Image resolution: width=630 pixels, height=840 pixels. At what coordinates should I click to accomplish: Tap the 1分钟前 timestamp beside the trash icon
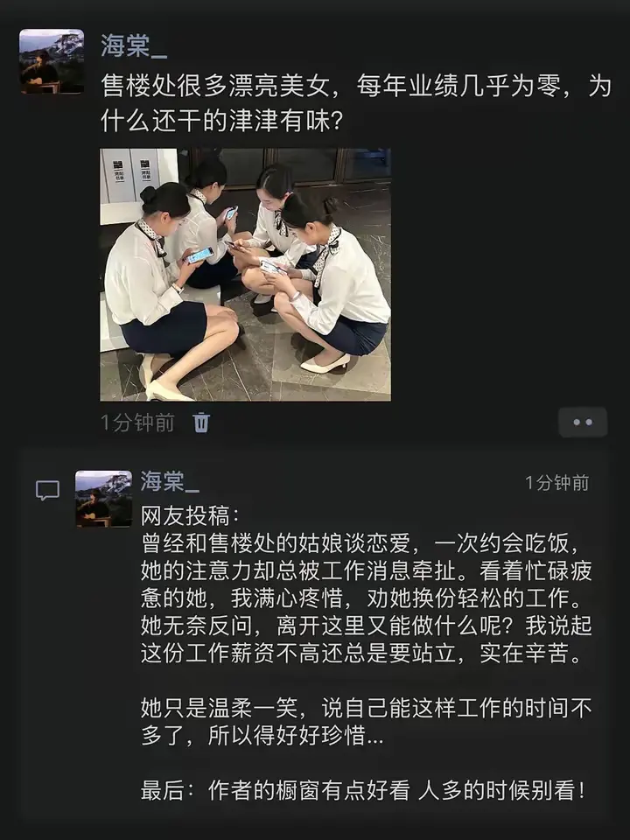tap(137, 423)
